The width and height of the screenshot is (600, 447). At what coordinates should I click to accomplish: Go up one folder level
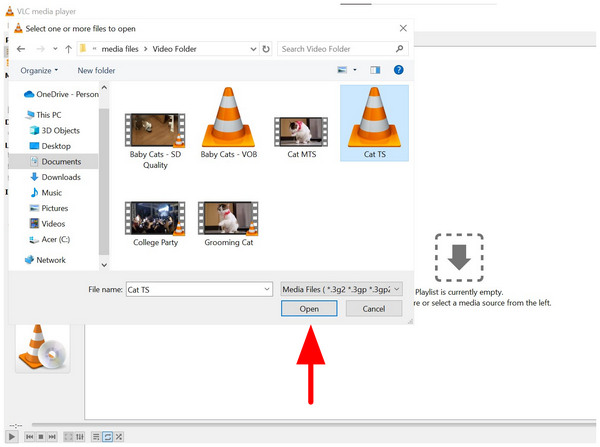click(68, 49)
